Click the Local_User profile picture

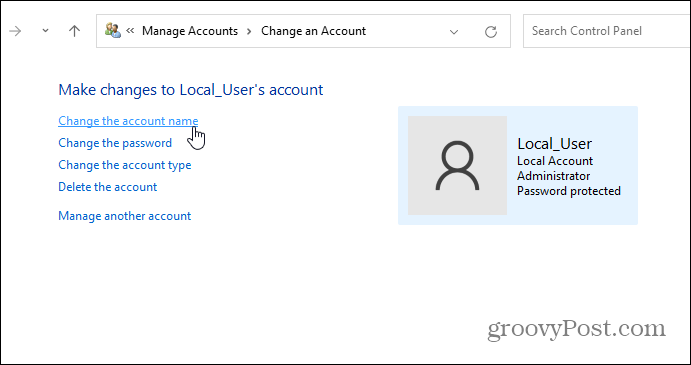(x=457, y=165)
